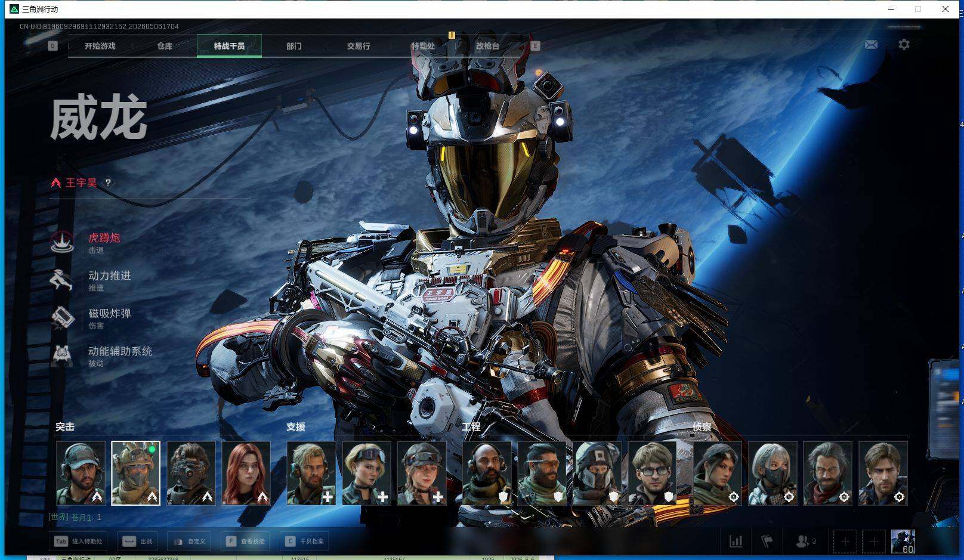Select the 动力推进 skill icon
Viewport: 964px width, 560px height.
[x=63, y=280]
